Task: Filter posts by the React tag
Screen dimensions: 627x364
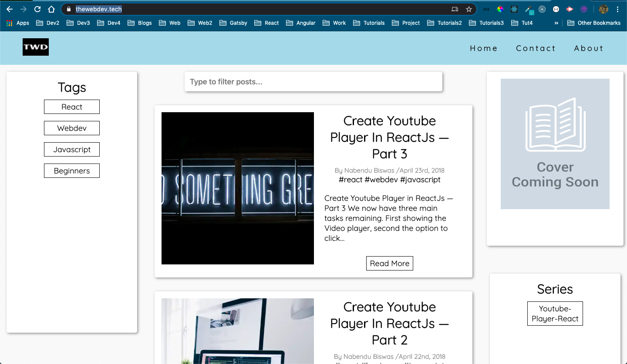Action: (x=72, y=107)
